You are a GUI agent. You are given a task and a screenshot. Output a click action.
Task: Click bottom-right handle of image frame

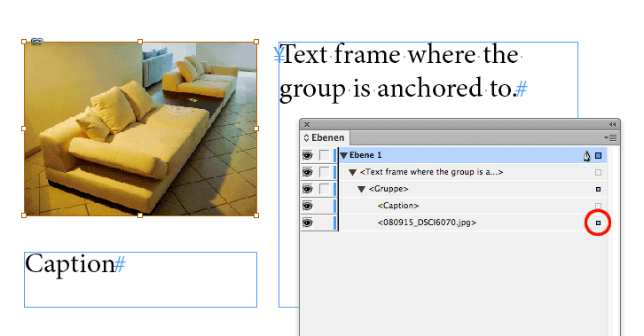click(256, 215)
